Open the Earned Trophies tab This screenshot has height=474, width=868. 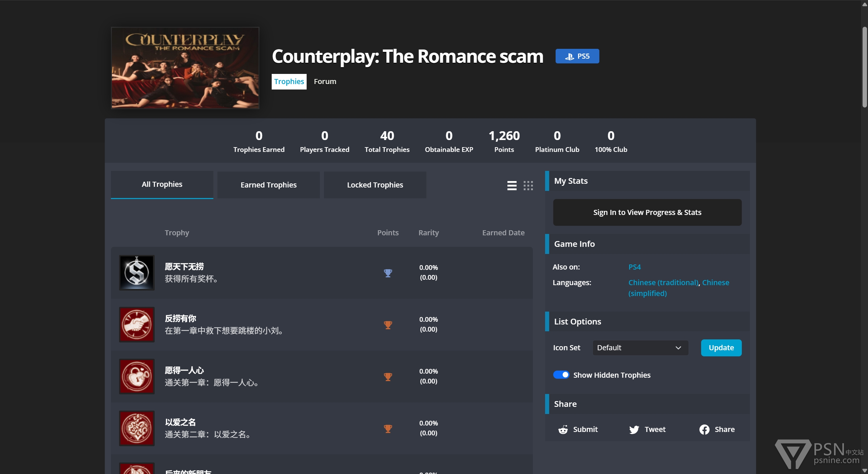(268, 185)
